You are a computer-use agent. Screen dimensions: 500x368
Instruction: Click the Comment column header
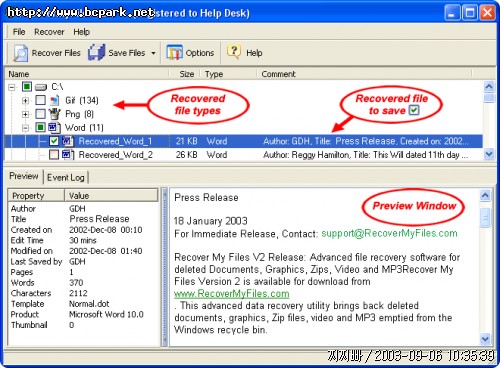(365, 74)
